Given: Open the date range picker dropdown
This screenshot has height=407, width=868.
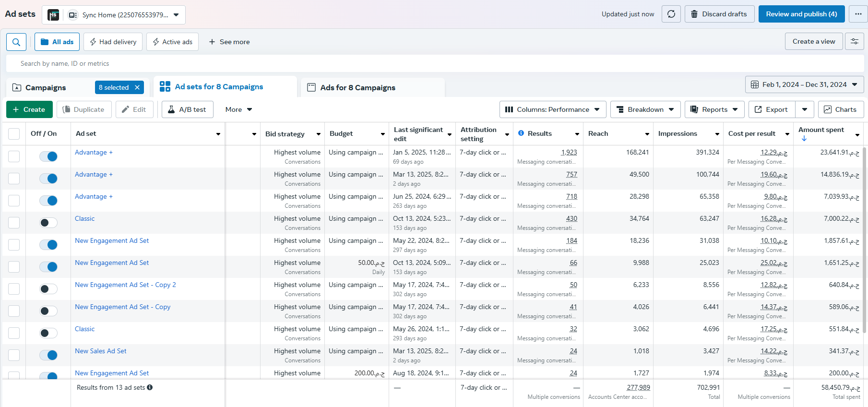Looking at the screenshot, I should [804, 84].
